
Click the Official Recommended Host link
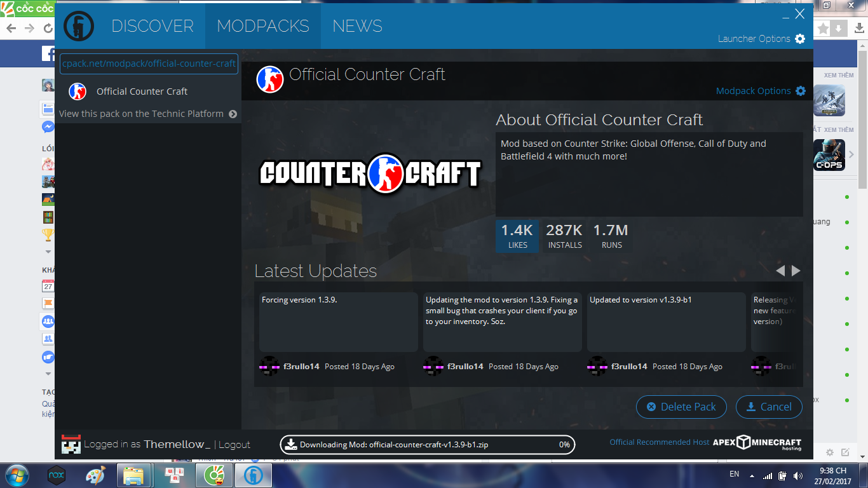click(x=660, y=442)
